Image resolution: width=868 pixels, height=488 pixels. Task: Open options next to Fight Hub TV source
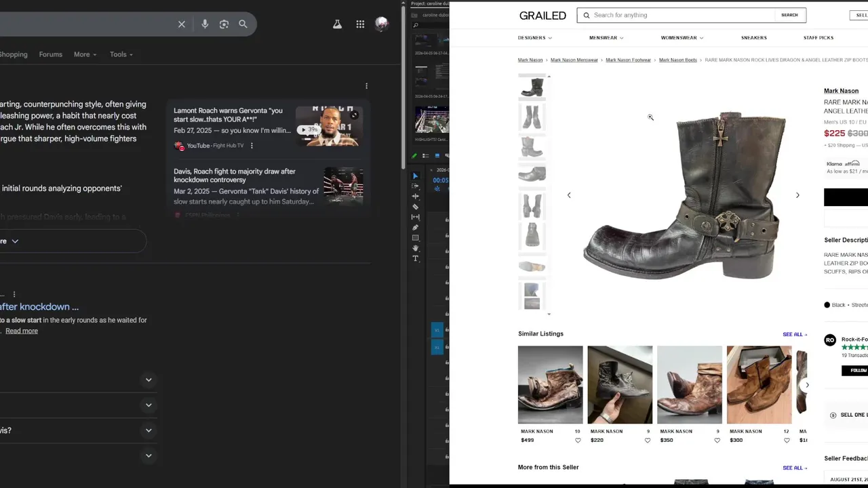pyautogui.click(x=252, y=146)
